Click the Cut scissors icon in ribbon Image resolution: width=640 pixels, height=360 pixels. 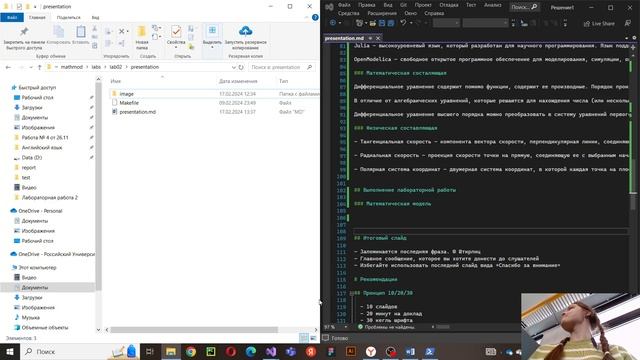click(95, 29)
